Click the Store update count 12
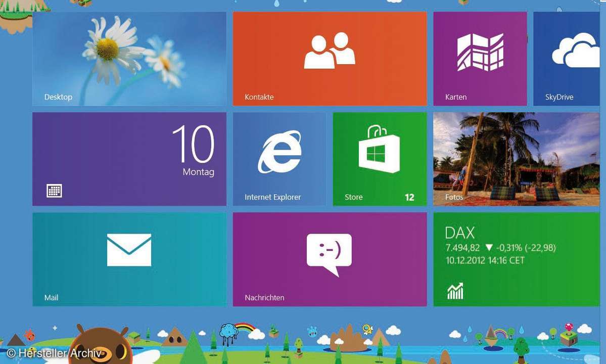Image resolution: width=606 pixels, height=364 pixels. 409,198
